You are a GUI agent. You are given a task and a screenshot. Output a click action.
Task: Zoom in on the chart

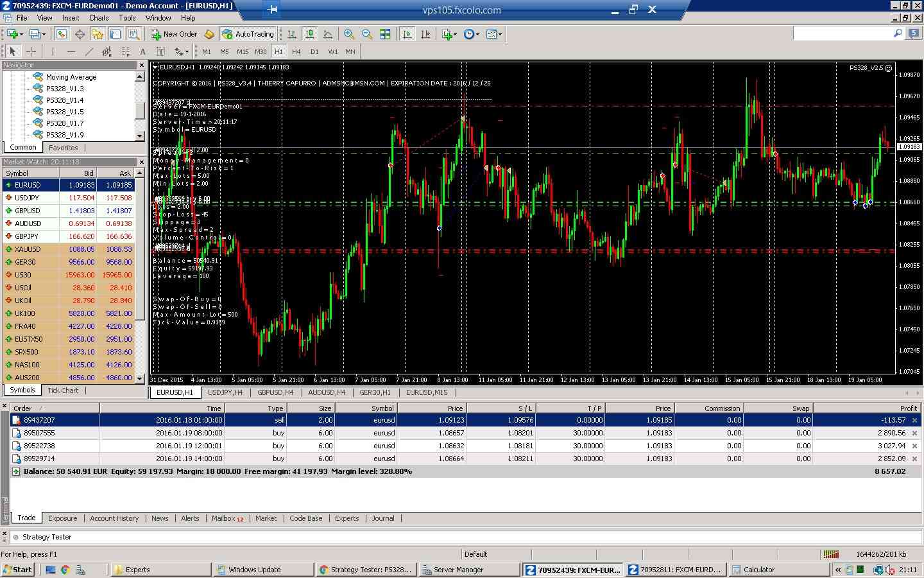pyautogui.click(x=349, y=34)
